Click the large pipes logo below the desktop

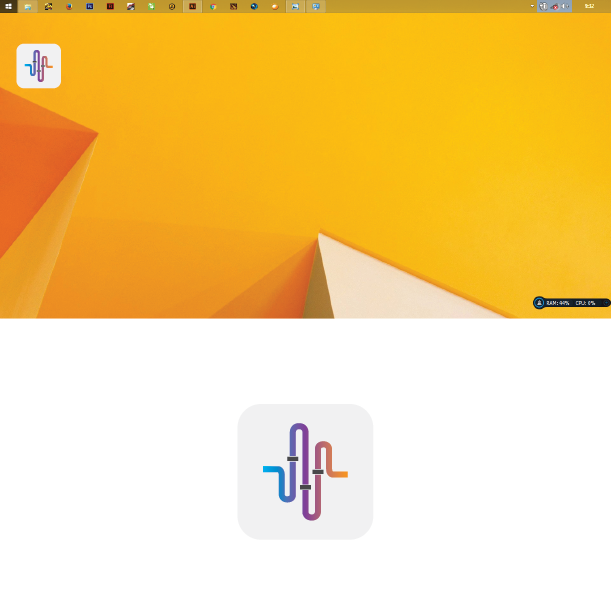[305, 472]
